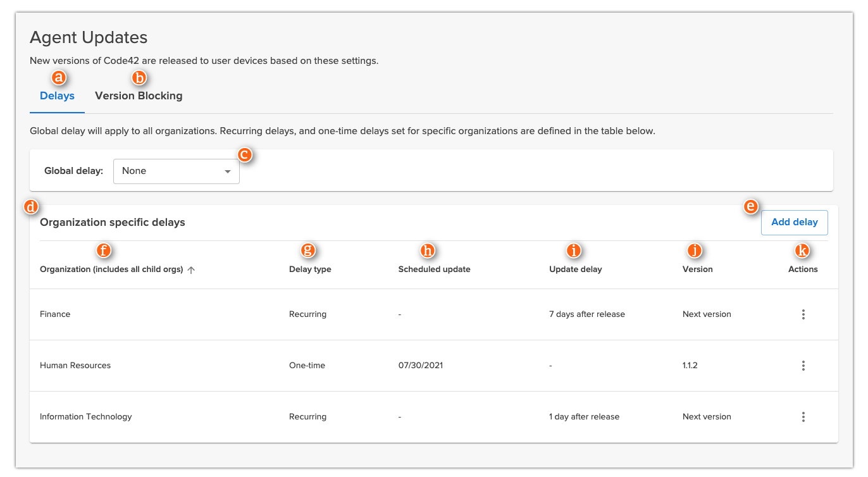
Task: Click the Global delay combo box showing None
Action: click(176, 171)
